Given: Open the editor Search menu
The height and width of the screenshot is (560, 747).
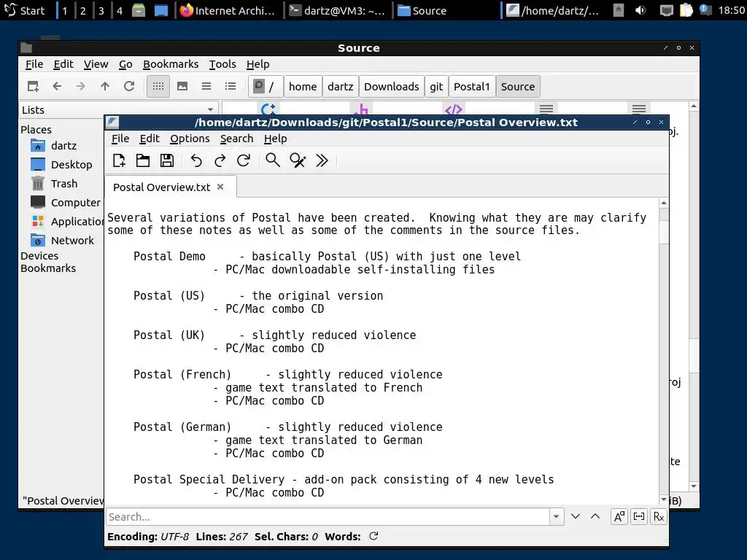Looking at the screenshot, I should tap(236, 139).
